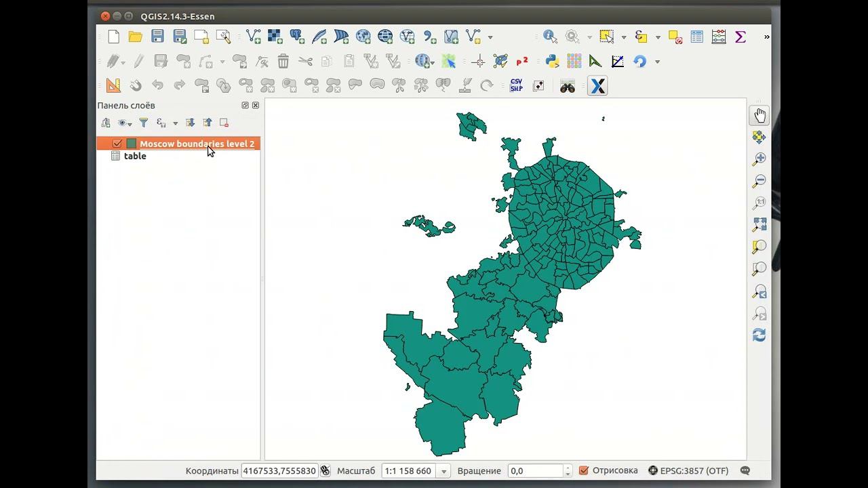Viewport: 868px width, 488px height.
Task: Click the Add Vector Layer icon
Action: 253,37
